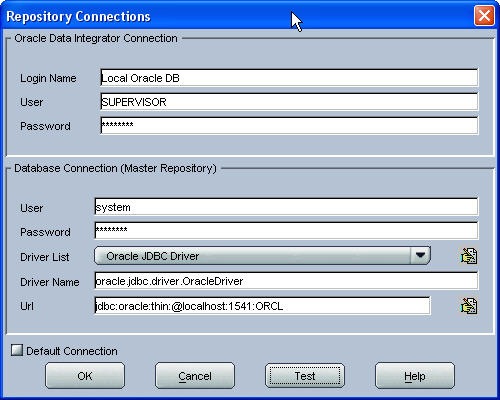Select the Oracle Data Integrator Password field

[x=289, y=126]
